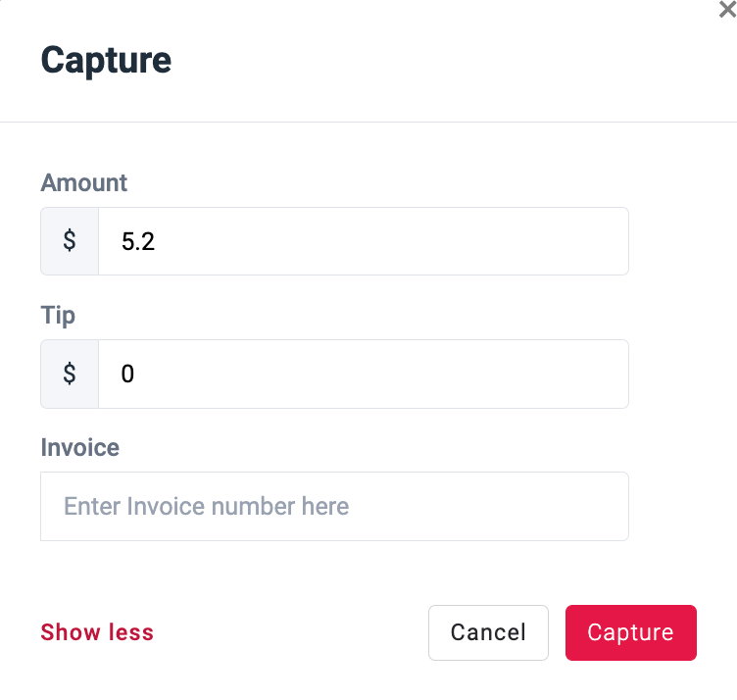This screenshot has width=737, height=700.
Task: Click the horizontal divider below the Capture heading
Action: (368, 122)
